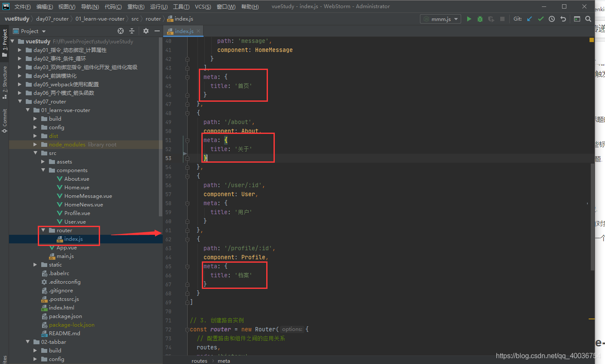Viewport: 605px width, 364px height.
Task: Expand the build folder under 01_learn-vue-router
Action: (35, 119)
